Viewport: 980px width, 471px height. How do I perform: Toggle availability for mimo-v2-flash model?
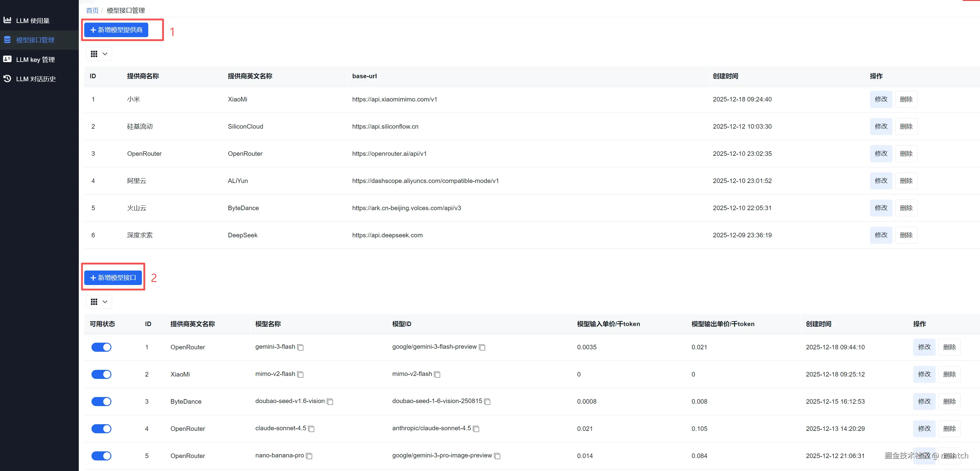(x=101, y=374)
